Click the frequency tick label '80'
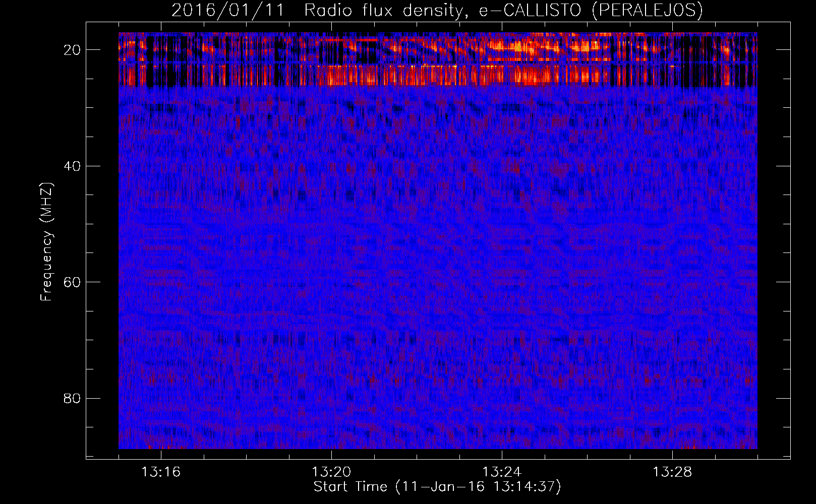The height and width of the screenshot is (504, 816). [x=73, y=399]
